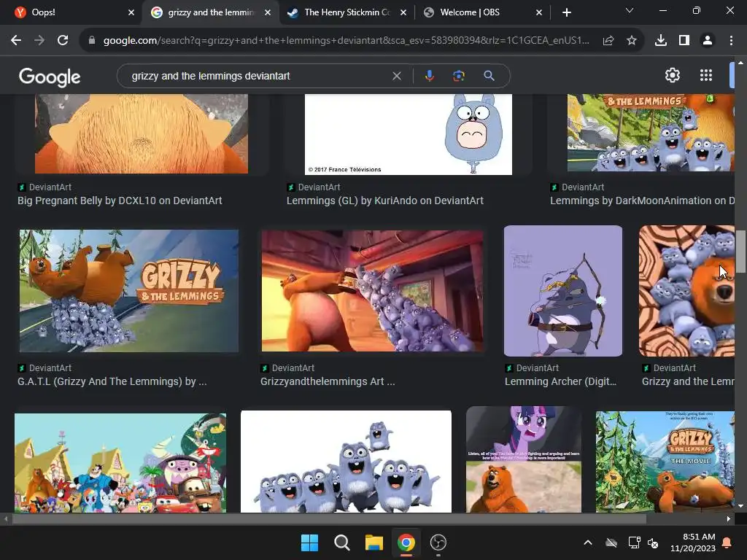Open the clock showing 8:51 AM

point(693,542)
